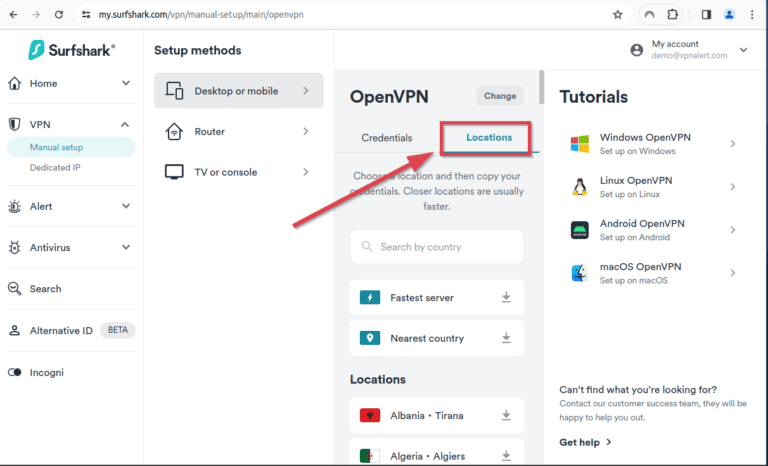Open macOS OpenVPN tutorial chevron
Screen dimensions: 768x466
(x=733, y=273)
